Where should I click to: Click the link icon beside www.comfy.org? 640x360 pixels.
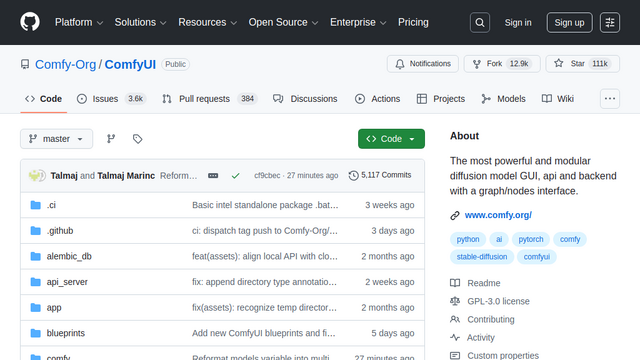455,216
